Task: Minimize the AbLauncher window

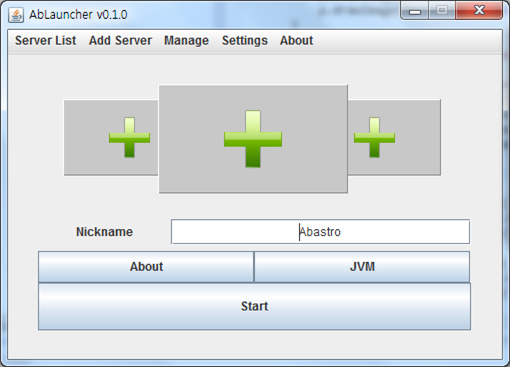Action: [x=415, y=11]
